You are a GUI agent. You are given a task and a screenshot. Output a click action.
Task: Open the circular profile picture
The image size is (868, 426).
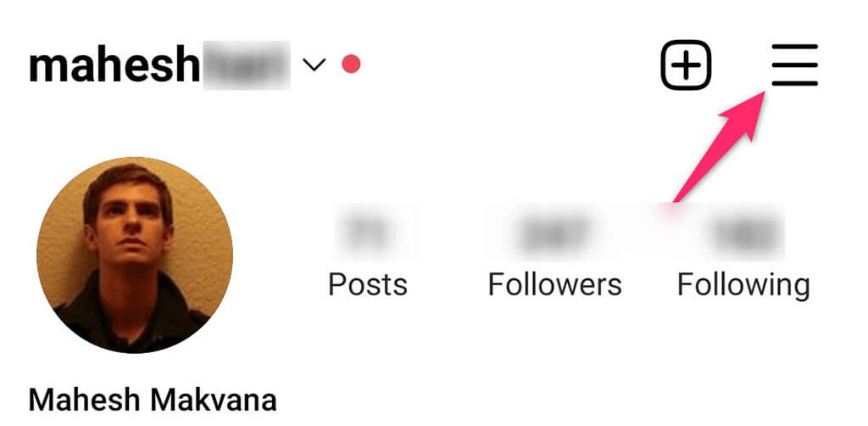135,255
